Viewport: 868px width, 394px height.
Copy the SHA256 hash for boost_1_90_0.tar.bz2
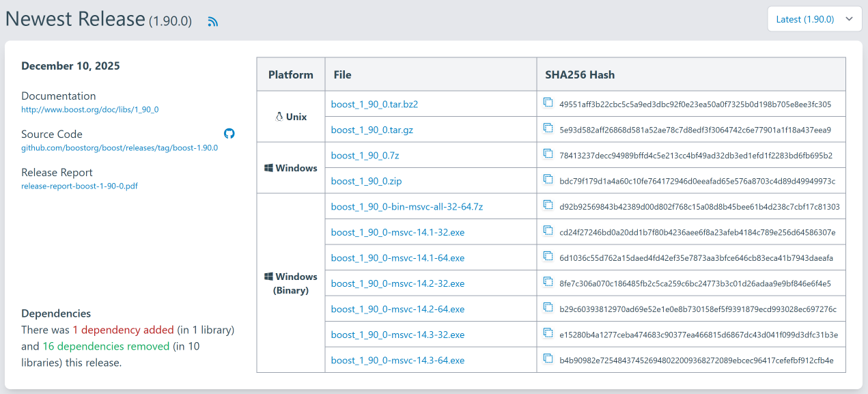(x=548, y=101)
